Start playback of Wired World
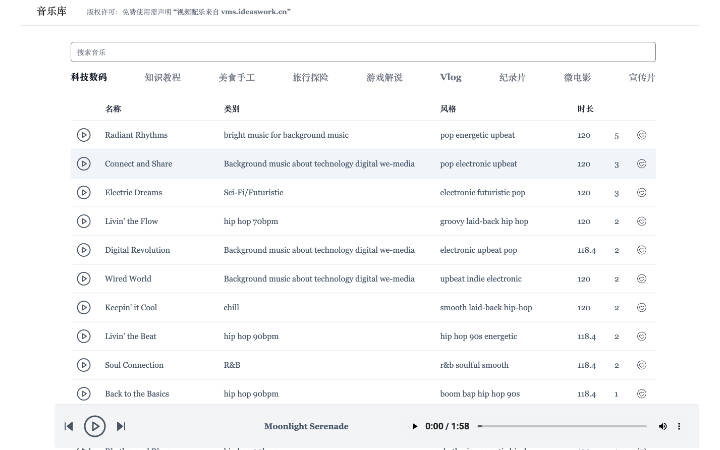The height and width of the screenshot is (450, 720). coord(84,279)
